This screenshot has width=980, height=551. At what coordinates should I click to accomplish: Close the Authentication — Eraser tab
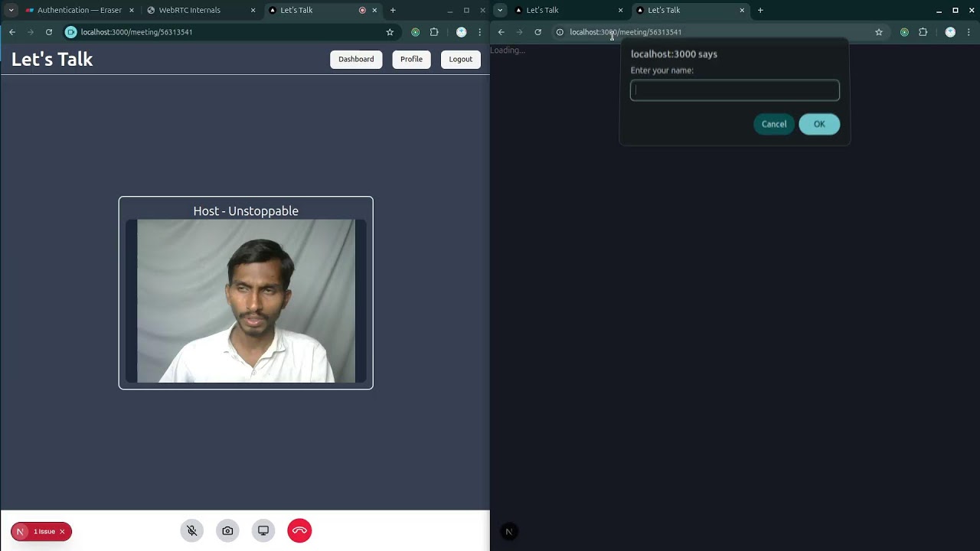coord(132,10)
